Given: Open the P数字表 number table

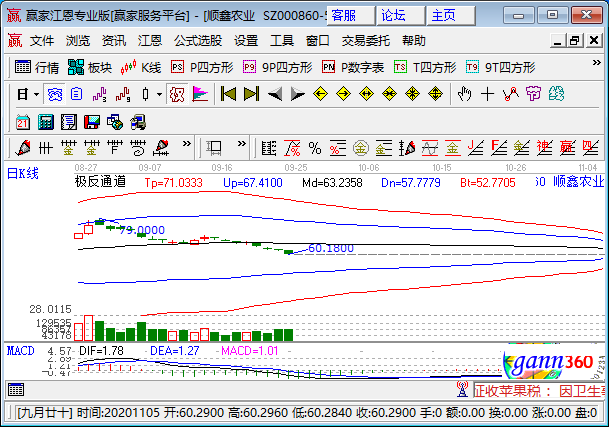Looking at the screenshot, I should pyautogui.click(x=353, y=68).
